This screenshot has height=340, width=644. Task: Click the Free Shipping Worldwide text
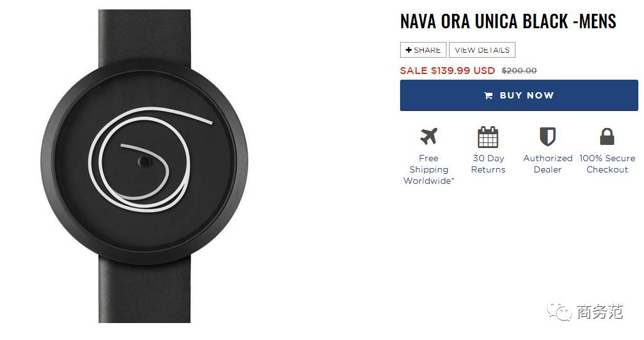pyautogui.click(x=429, y=169)
